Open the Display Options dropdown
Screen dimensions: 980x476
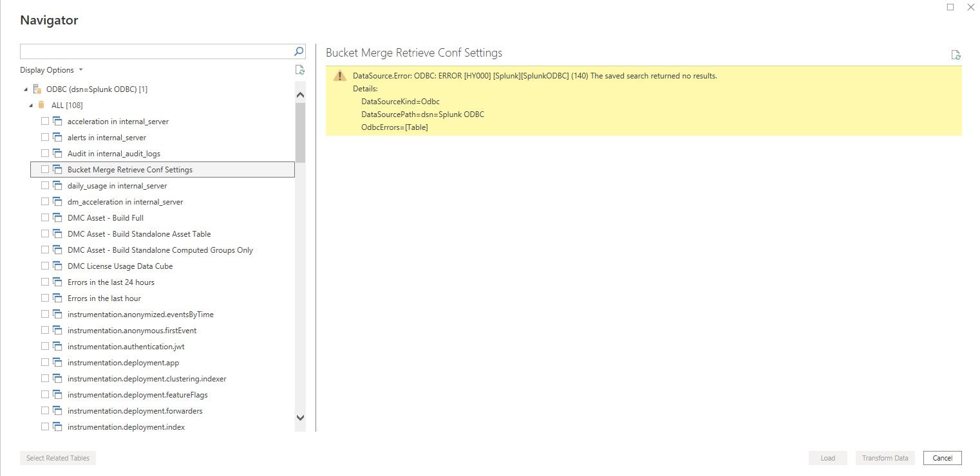click(x=52, y=70)
